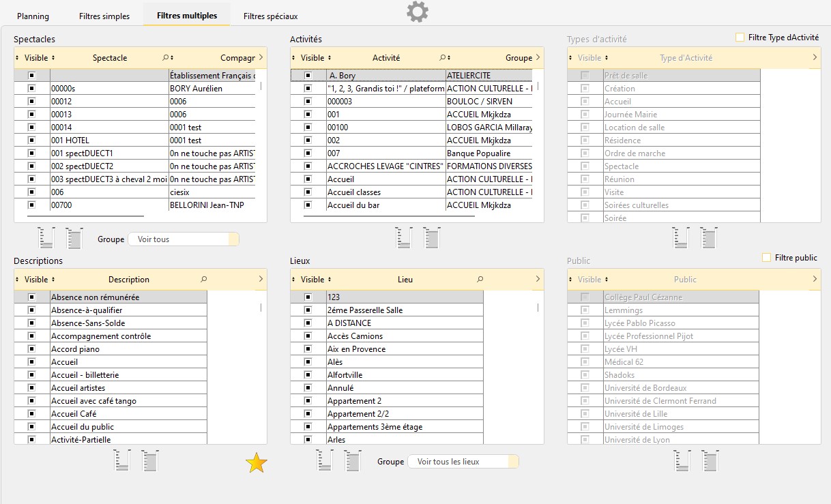Select the Accord piano description row
Image resolution: width=831 pixels, height=504 pixels.
[128, 349]
